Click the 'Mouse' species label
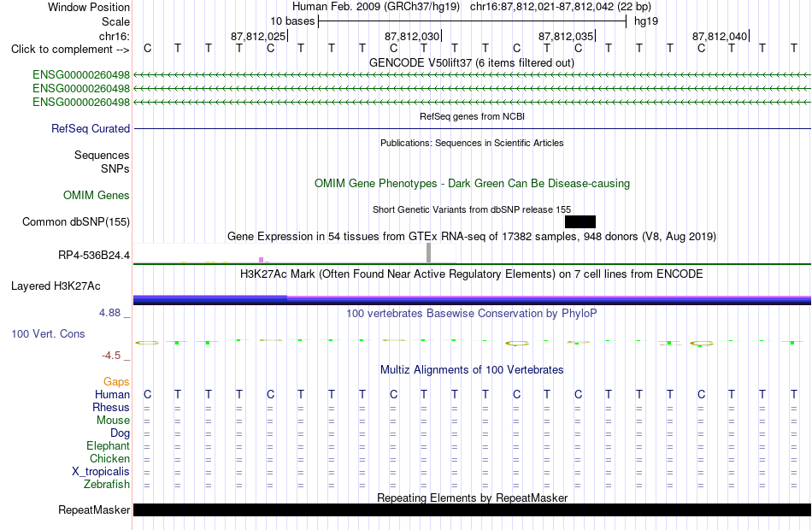The width and height of the screenshot is (812, 530). pos(113,421)
